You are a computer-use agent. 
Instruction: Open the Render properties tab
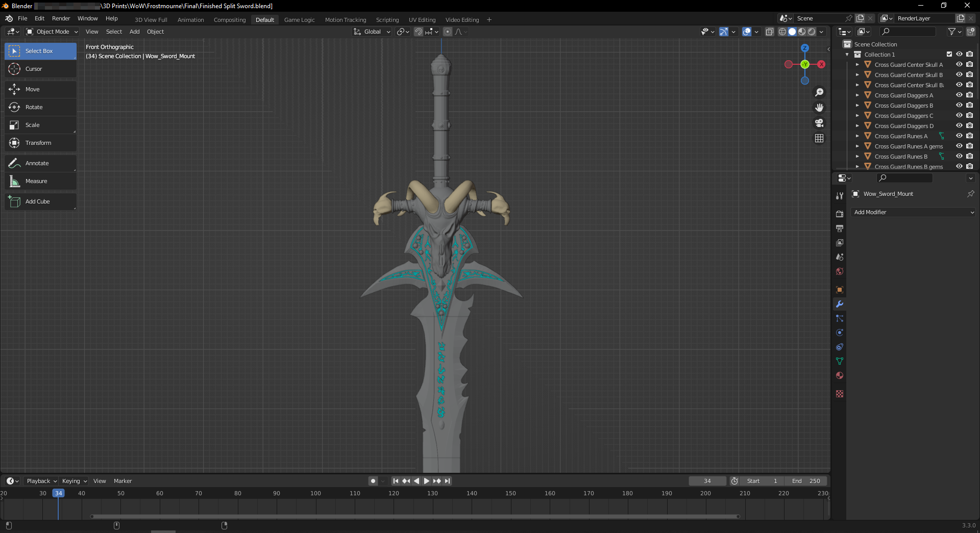point(840,214)
